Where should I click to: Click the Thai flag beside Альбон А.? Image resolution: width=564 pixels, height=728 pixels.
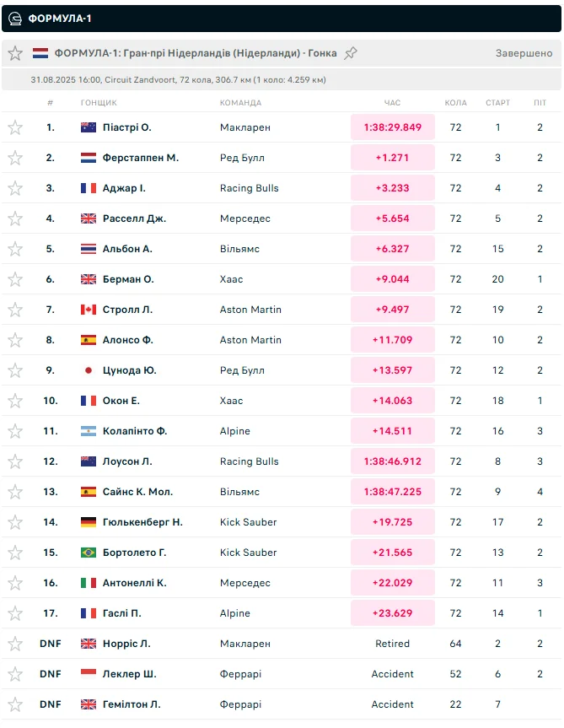pyautogui.click(x=89, y=249)
